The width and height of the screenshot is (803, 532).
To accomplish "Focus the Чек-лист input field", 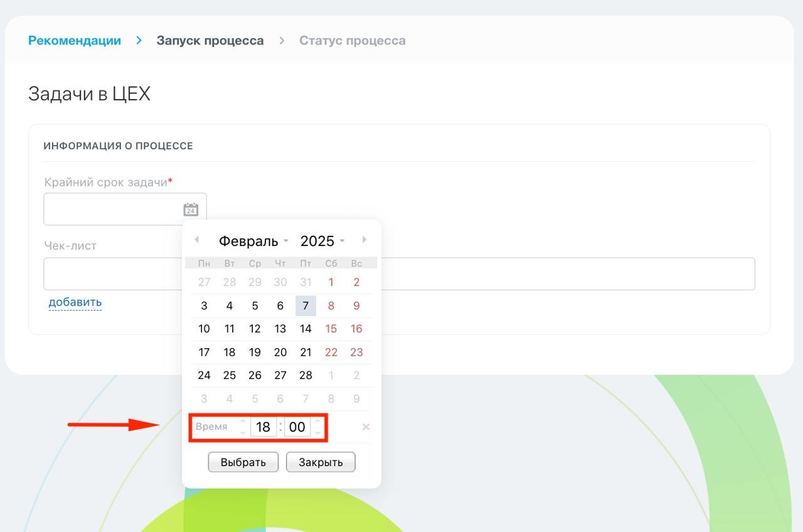I will pos(399,274).
